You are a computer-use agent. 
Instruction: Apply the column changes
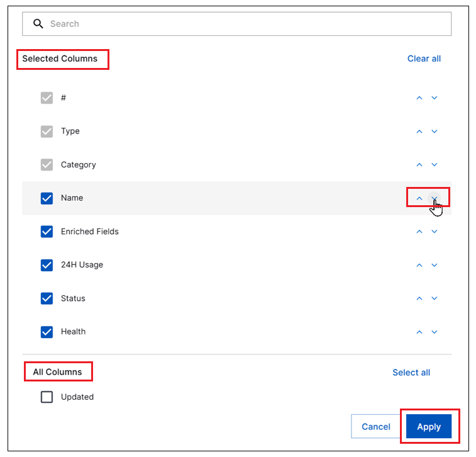pos(429,426)
